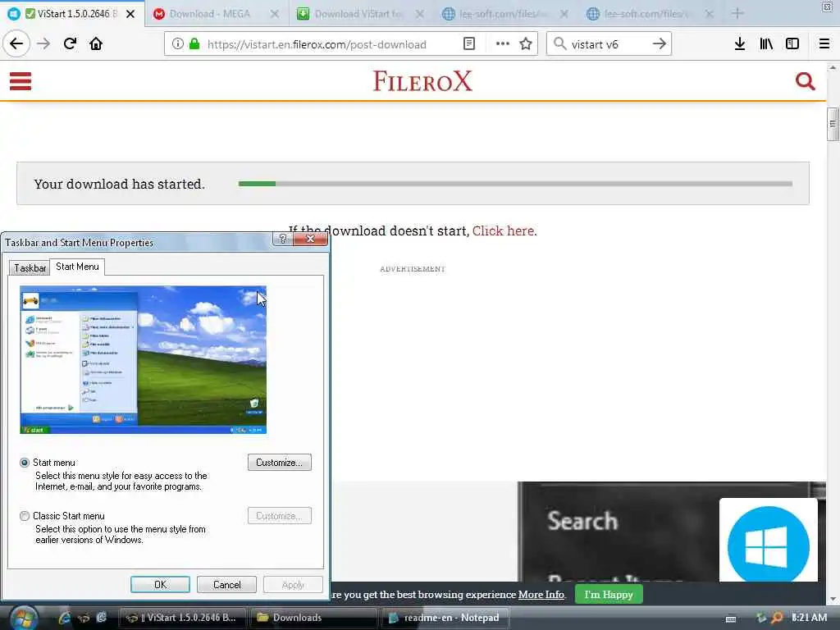Open page actions three-dot menu
The height and width of the screenshot is (630, 840).
point(503,44)
